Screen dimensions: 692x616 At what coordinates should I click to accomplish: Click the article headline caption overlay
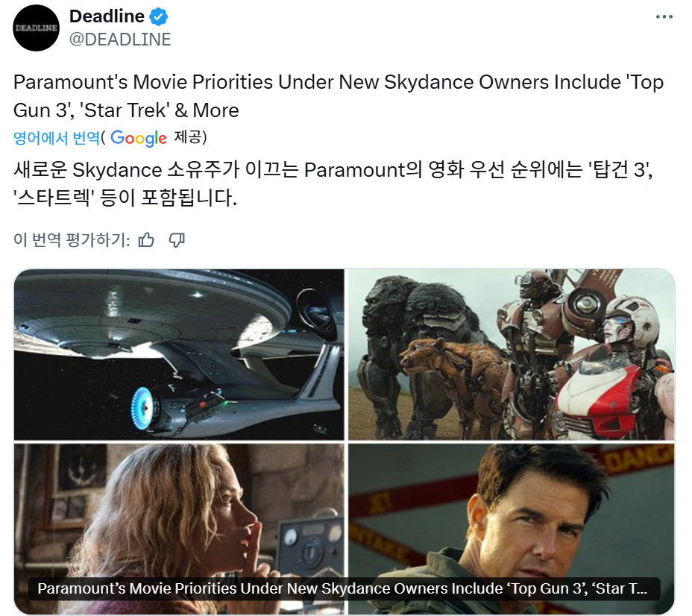344,588
